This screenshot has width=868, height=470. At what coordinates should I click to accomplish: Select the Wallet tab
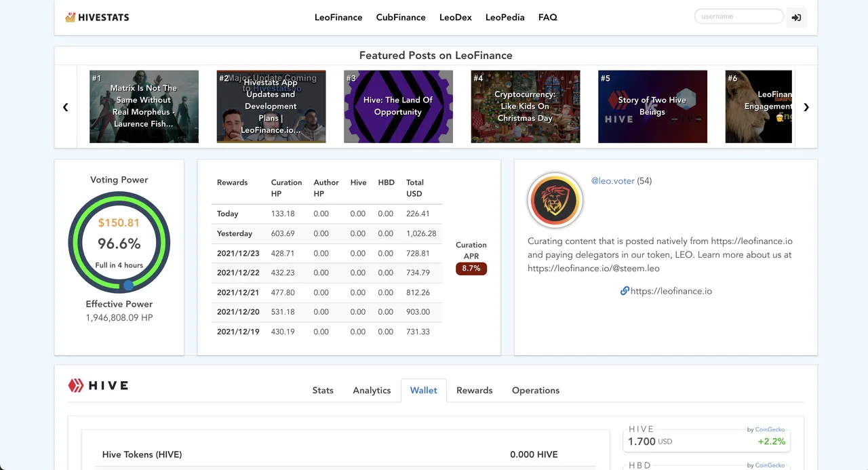pos(424,391)
